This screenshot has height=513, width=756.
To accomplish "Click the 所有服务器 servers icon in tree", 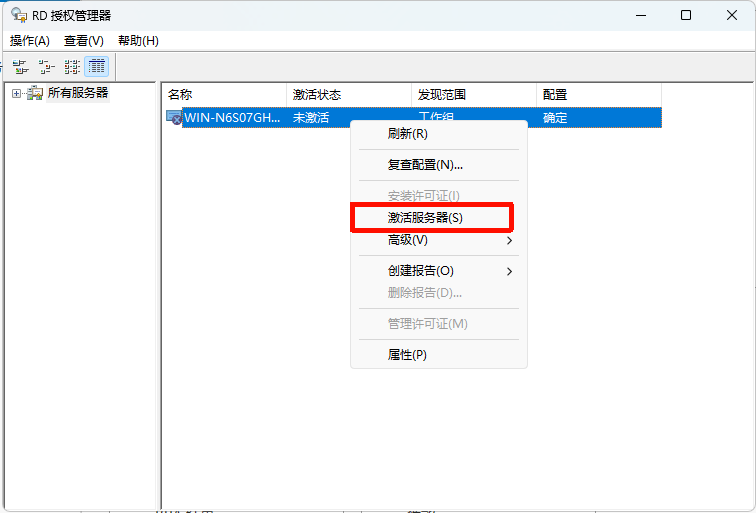I will 35,93.
